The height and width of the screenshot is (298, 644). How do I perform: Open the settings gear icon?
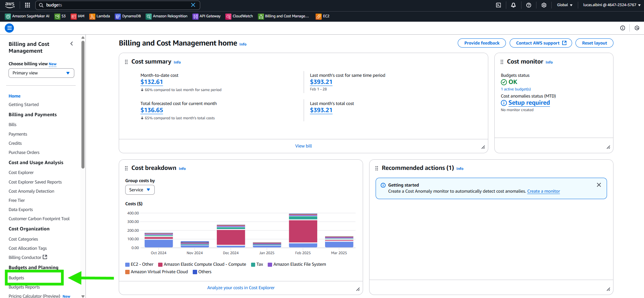[544, 5]
